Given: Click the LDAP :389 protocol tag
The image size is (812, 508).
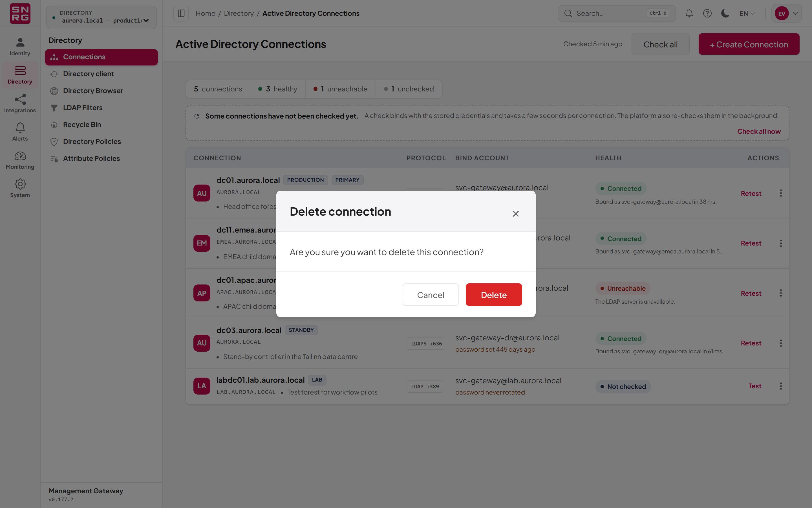Looking at the screenshot, I should point(425,387).
